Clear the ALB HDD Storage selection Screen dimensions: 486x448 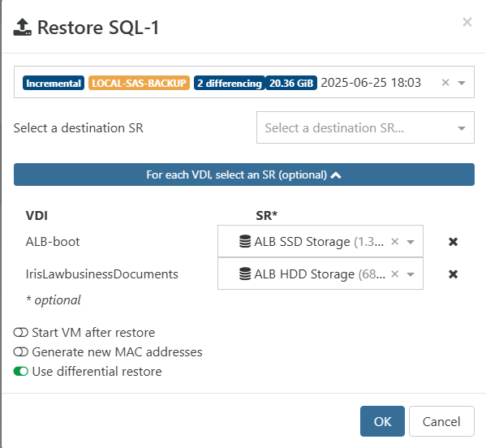pos(394,274)
